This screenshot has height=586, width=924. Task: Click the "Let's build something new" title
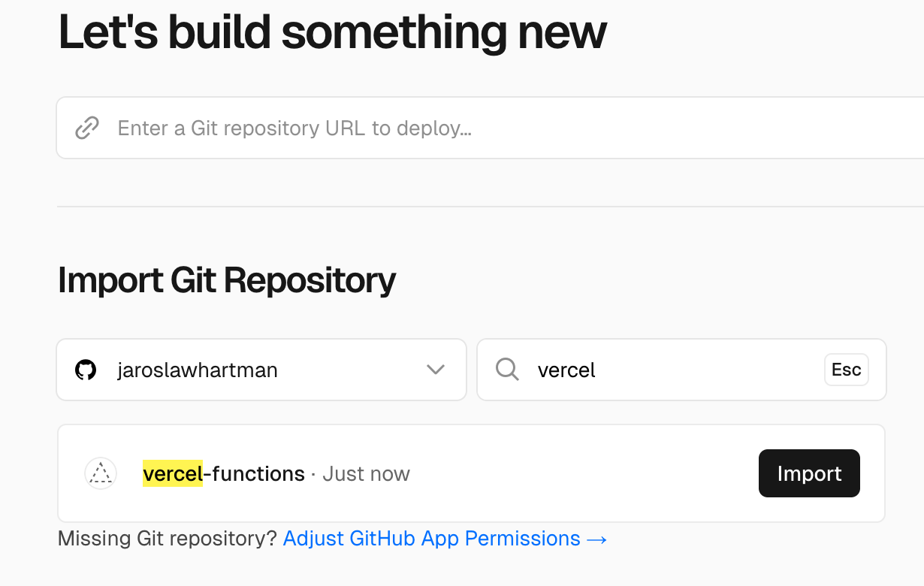click(332, 32)
